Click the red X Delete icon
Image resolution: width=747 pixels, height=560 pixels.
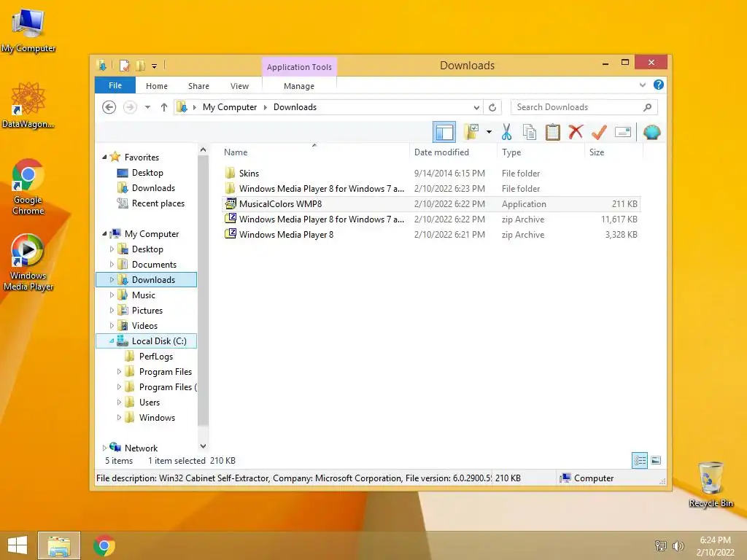pos(576,132)
